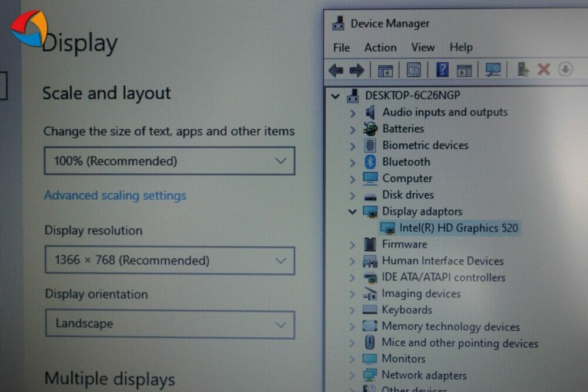Expand the Bluetooth node
588x392 pixels.
coord(352,163)
